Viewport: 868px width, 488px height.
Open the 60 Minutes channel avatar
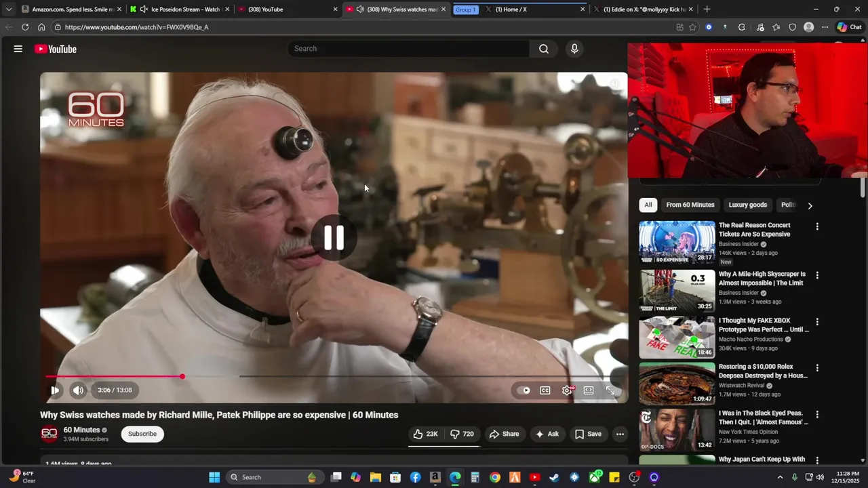[49, 434]
